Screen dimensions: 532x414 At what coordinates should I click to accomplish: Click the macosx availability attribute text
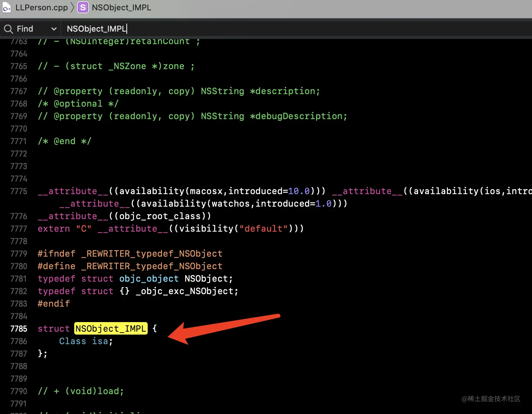[x=181, y=191]
